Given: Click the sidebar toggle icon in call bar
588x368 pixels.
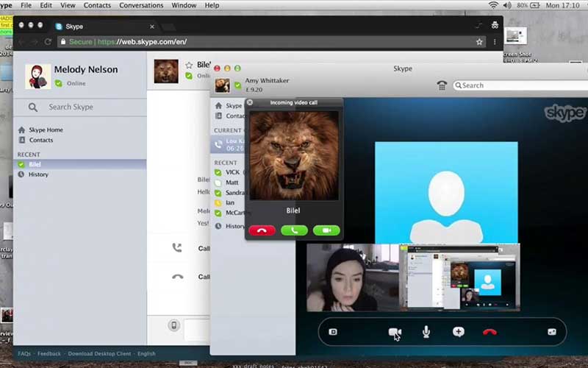Looking at the screenshot, I should pos(333,332).
